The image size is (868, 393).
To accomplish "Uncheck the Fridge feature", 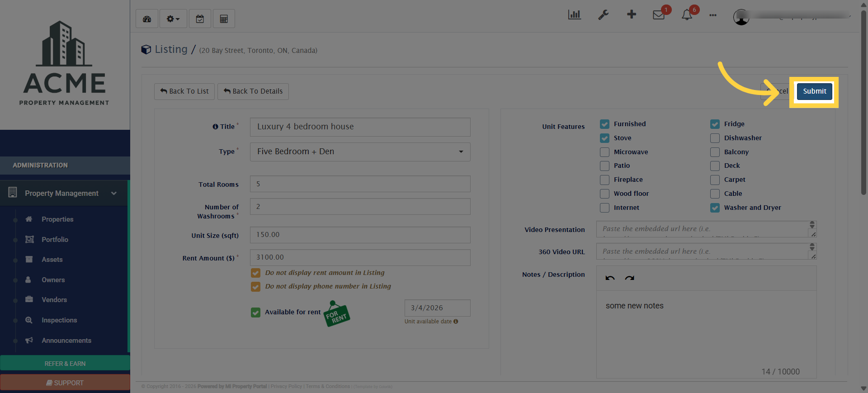I will [x=715, y=124].
